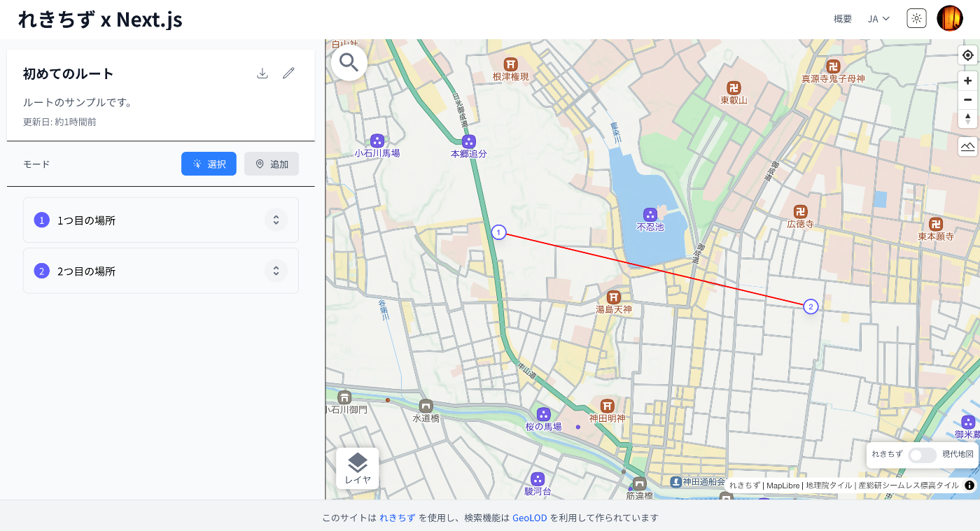Click the 真源寺鬼子母神 temple icon
Viewport: 980px width, 531px height.
[x=833, y=66]
